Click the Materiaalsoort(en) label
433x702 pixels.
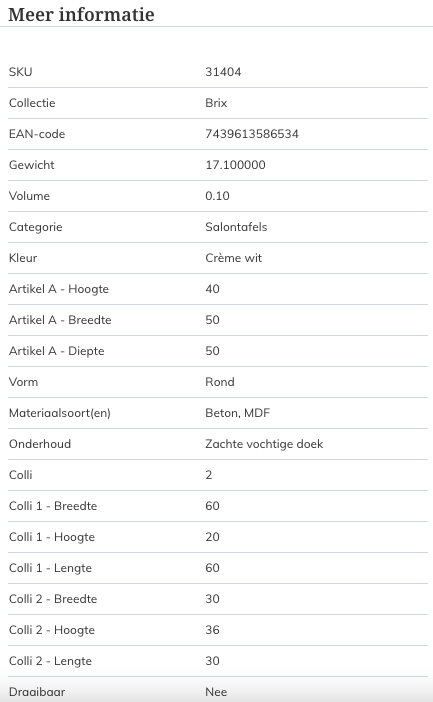click(x=60, y=413)
